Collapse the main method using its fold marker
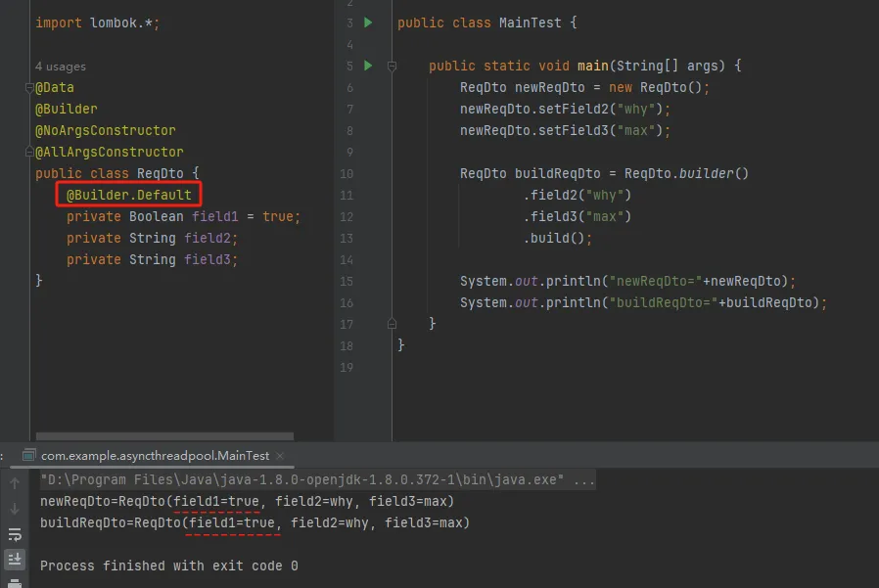This screenshot has height=588, width=879. 391,67
